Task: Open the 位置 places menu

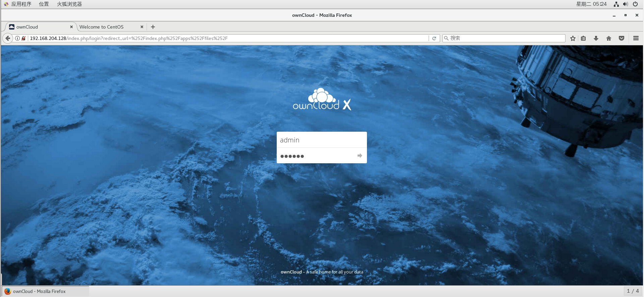Action: [x=44, y=4]
